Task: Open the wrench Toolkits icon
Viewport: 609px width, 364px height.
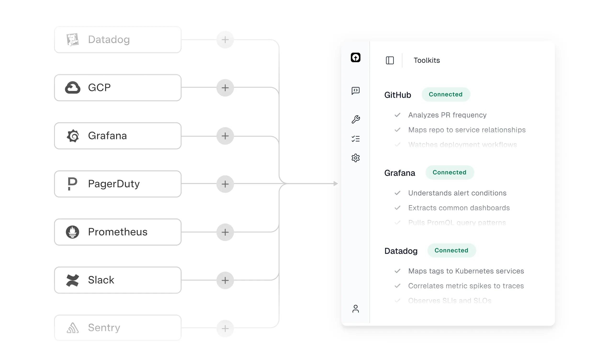Action: [355, 119]
